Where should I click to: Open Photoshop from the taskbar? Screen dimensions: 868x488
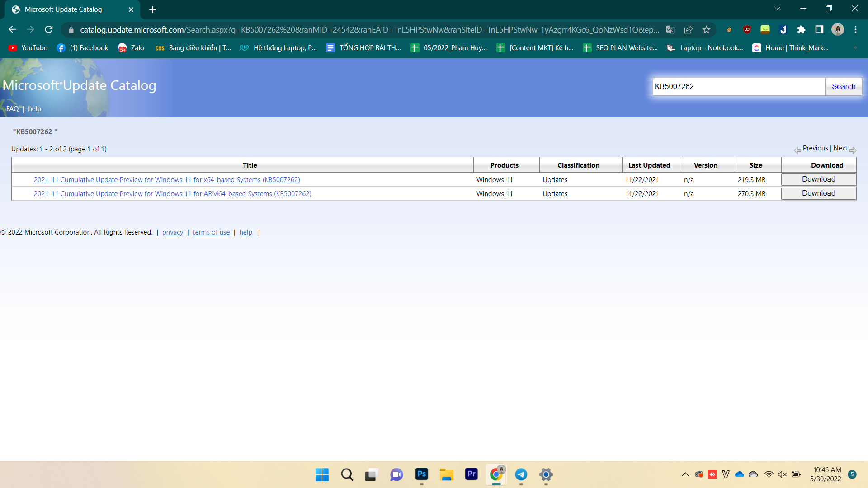point(421,474)
